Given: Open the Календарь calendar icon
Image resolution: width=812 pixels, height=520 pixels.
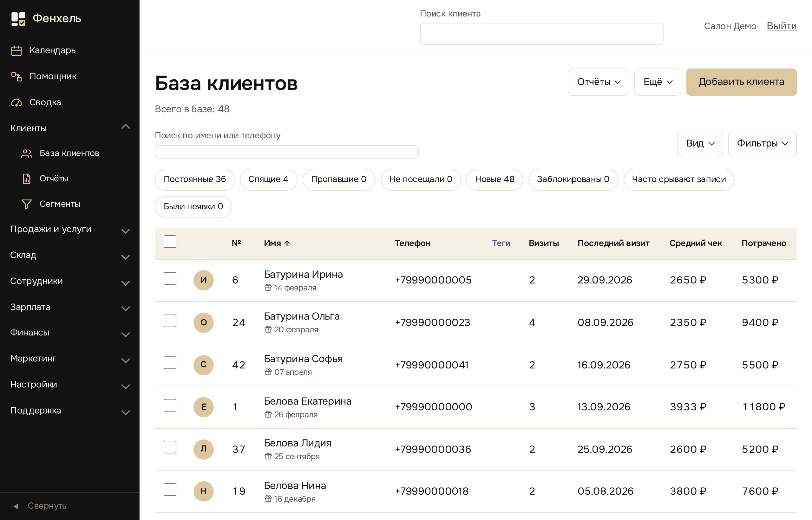Looking at the screenshot, I should pos(16,51).
